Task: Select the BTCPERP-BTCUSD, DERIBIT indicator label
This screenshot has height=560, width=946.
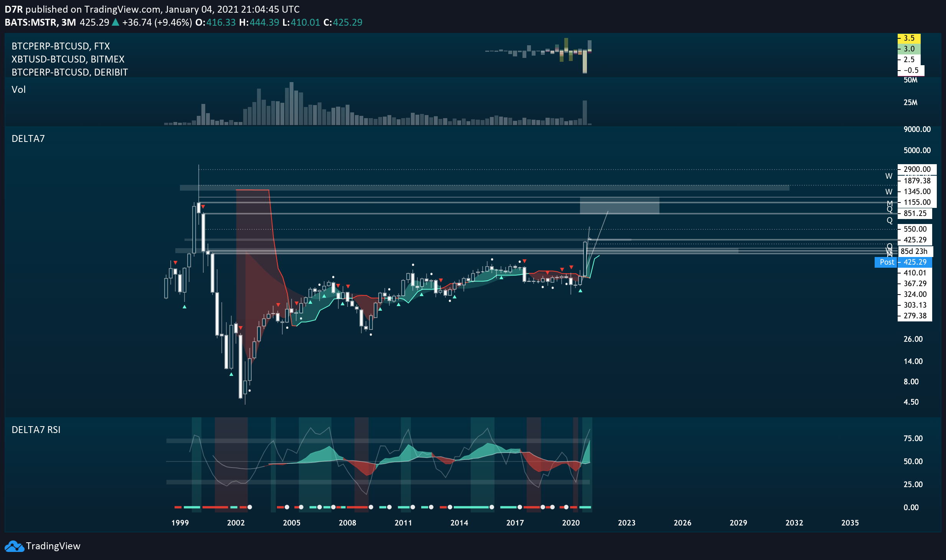Action: 69,72
